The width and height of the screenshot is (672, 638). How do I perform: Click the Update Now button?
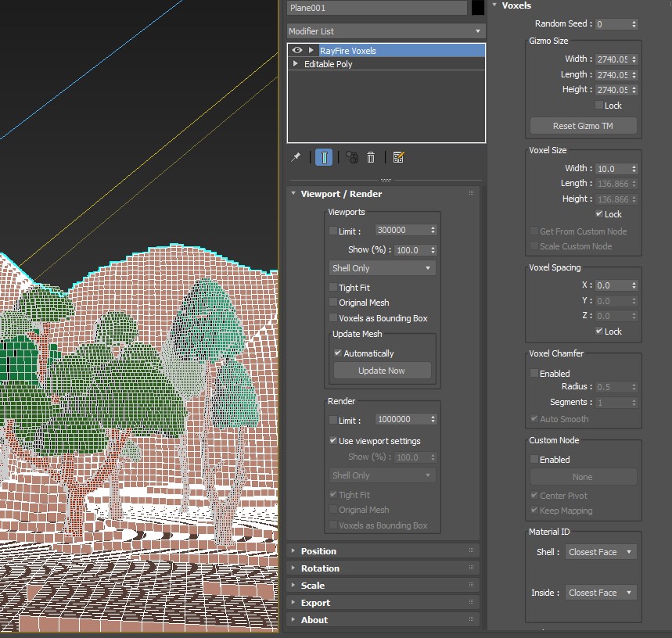382,371
